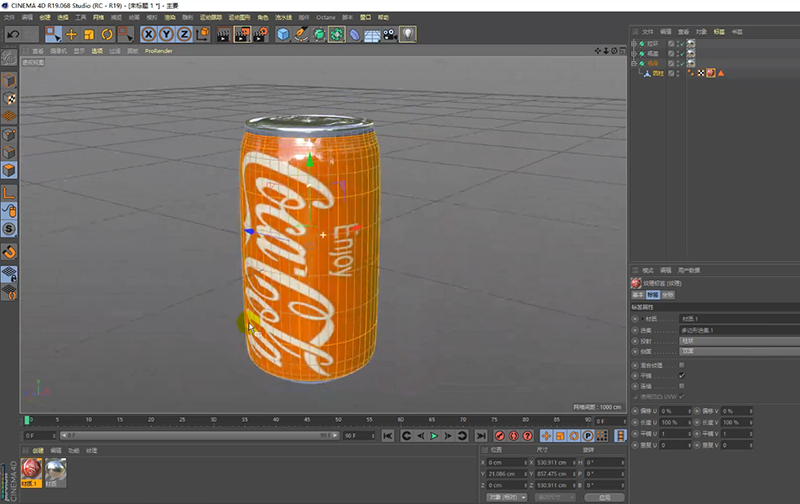Viewport: 800px width, 504px height.
Task: Open the 投射 projection dropdown showing 柱状
Action: click(739, 341)
